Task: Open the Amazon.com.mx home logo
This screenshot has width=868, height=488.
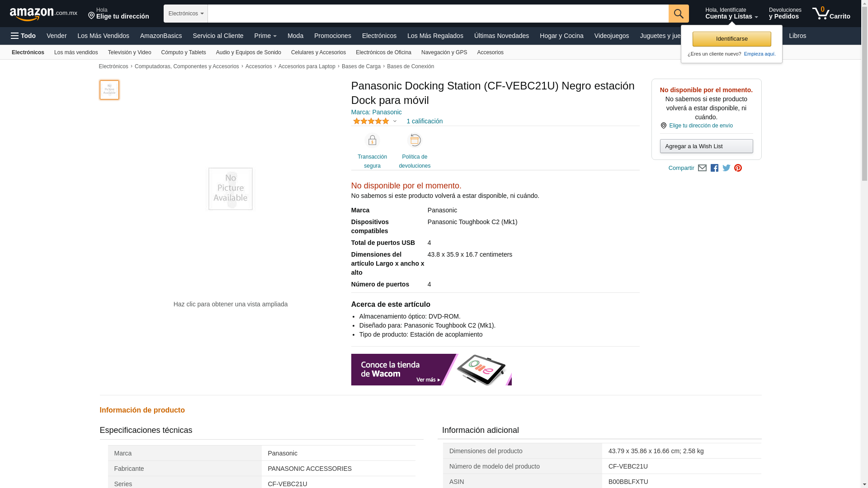Action: (43, 14)
